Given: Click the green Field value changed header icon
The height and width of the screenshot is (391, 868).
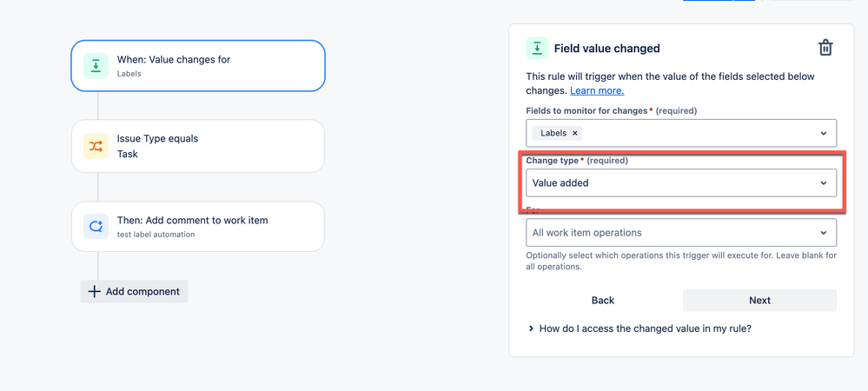Looking at the screenshot, I should (x=537, y=48).
